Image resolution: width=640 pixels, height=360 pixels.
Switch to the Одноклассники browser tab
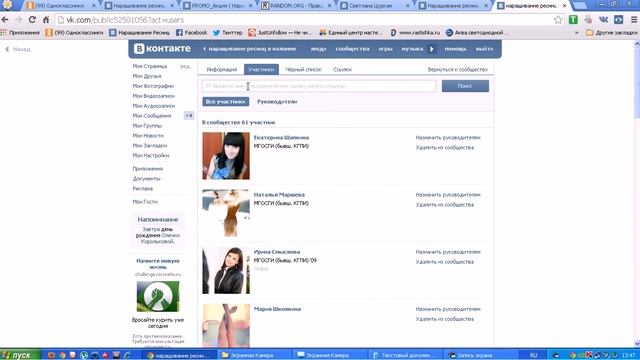[59, 6]
